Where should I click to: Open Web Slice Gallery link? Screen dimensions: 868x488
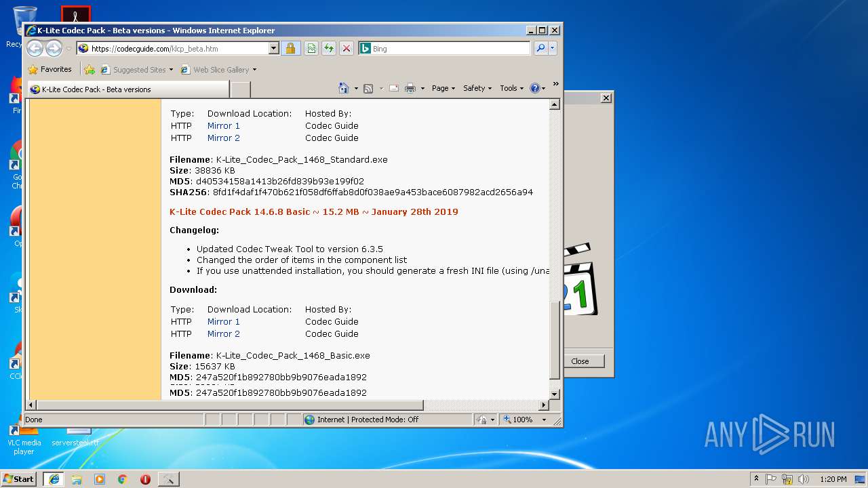(218, 69)
